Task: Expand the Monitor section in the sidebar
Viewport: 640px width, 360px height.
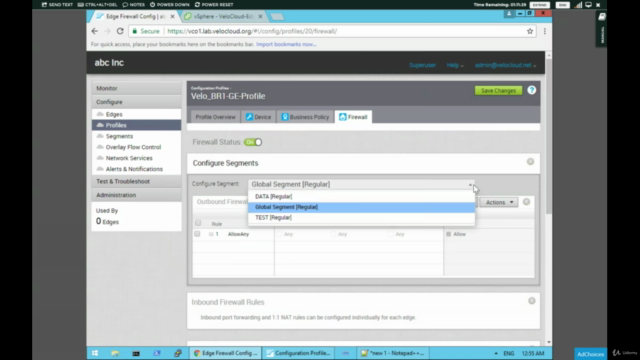Action: click(136, 88)
